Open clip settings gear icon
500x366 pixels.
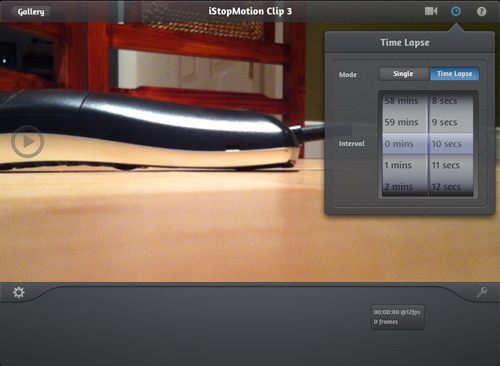pyautogui.click(x=19, y=292)
